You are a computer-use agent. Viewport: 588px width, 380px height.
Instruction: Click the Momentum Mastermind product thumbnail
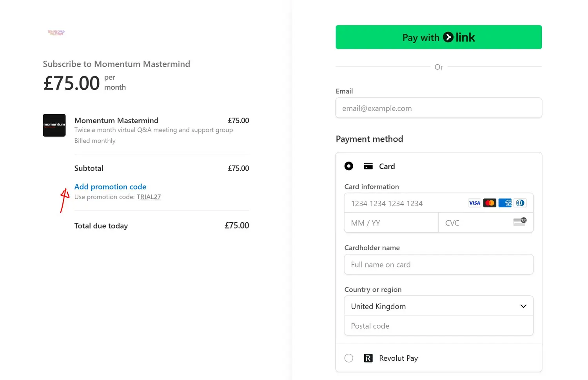pos(54,125)
